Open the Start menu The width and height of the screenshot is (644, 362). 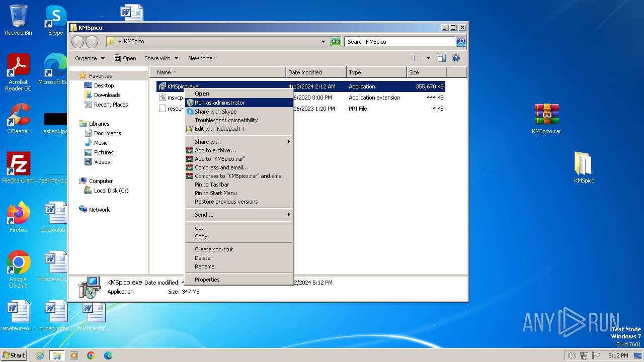click(14, 355)
